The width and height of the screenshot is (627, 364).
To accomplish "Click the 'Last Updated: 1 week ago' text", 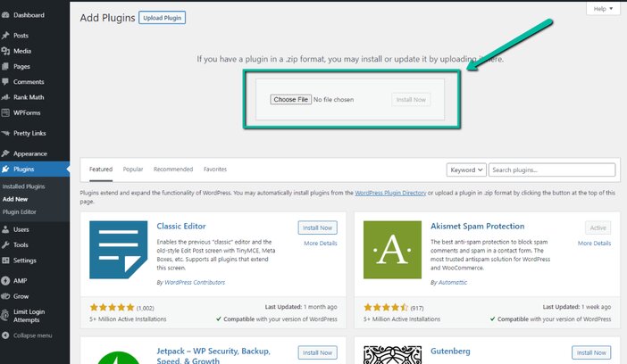I will pos(577,307).
